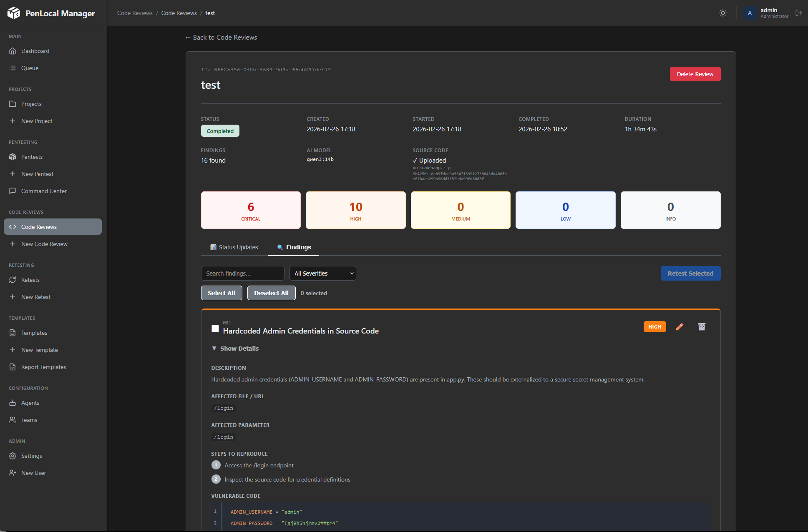This screenshot has height=532, width=808.
Task: Open Retests in the sidebar
Action: point(30,280)
